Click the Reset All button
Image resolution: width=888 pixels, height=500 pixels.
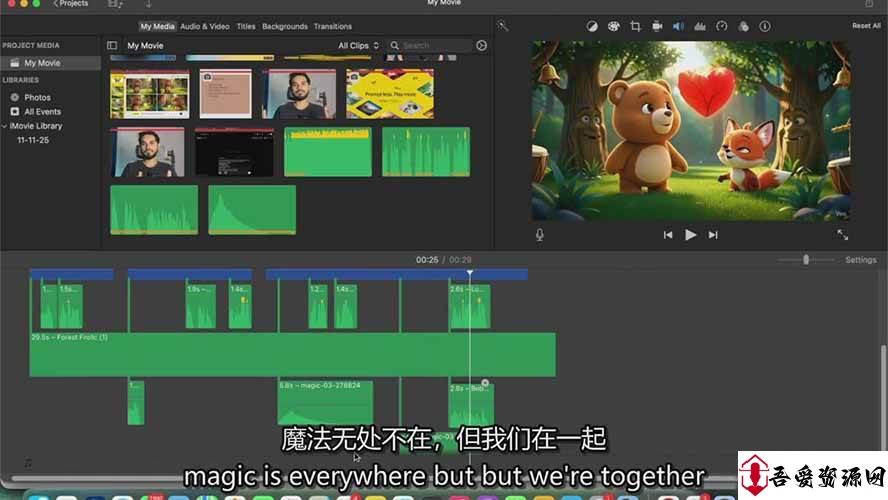(x=866, y=26)
